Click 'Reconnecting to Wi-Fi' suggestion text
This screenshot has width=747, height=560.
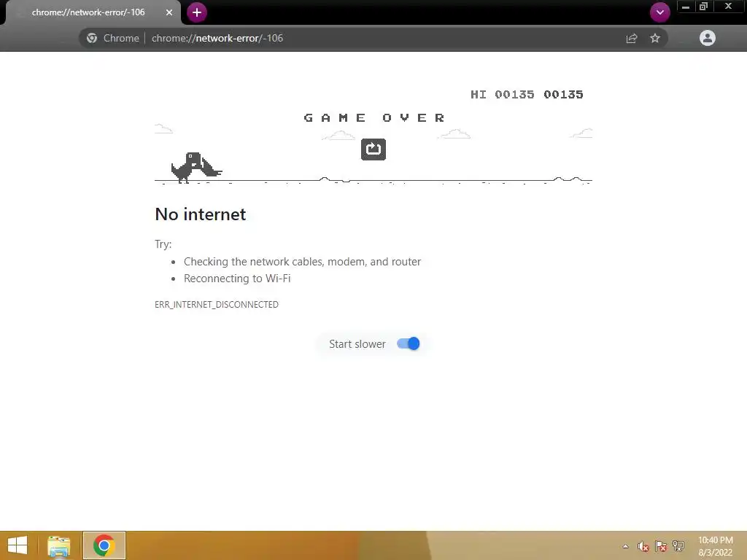pyautogui.click(x=237, y=278)
